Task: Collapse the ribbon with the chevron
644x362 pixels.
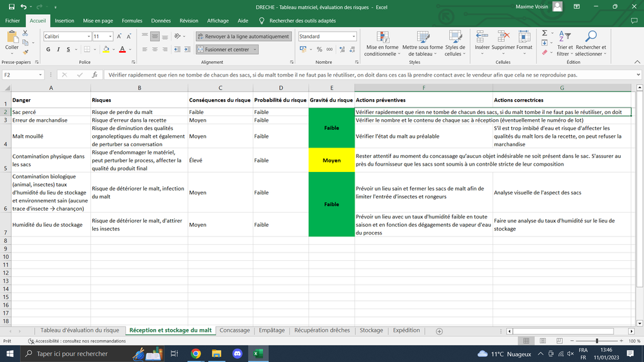Action: click(637, 62)
